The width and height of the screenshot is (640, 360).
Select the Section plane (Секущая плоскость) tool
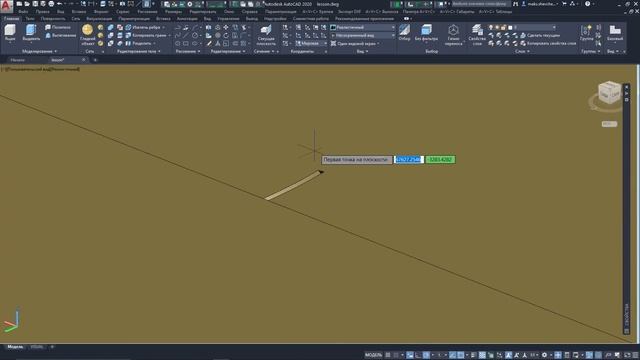pyautogui.click(x=266, y=35)
